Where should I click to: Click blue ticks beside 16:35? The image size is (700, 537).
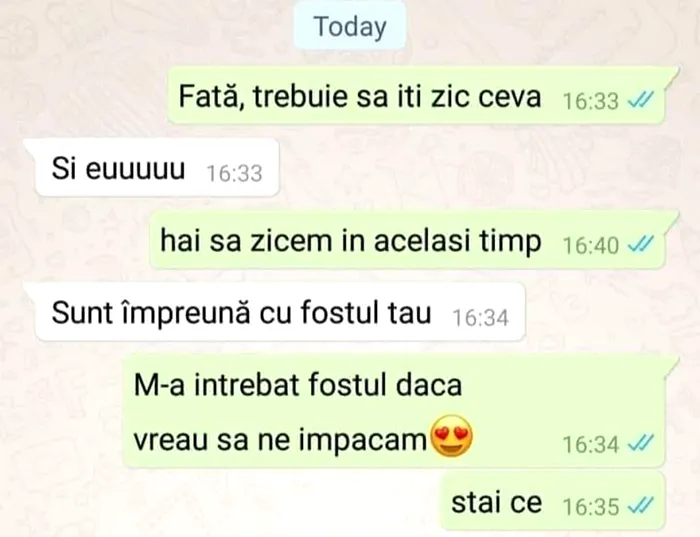coord(641,505)
